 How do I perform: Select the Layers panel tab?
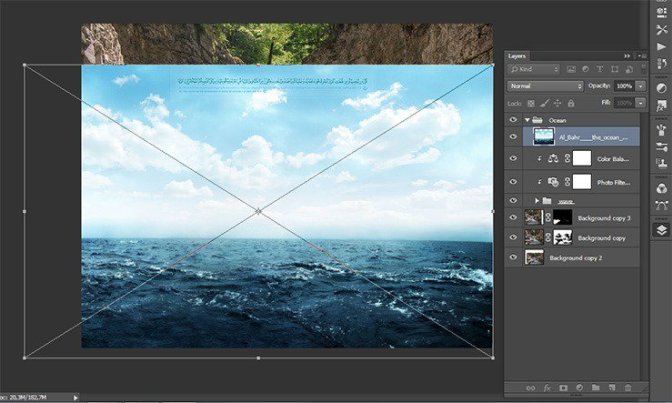517,56
